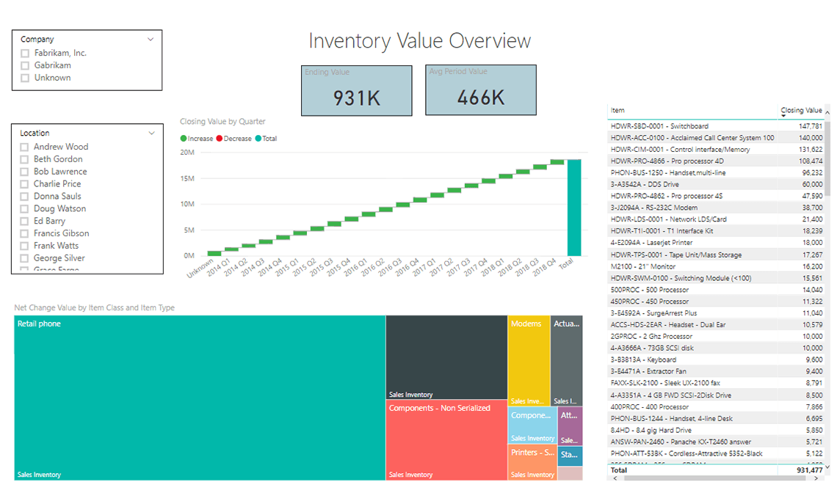Check the Gabrikam company checkbox
The image size is (837, 504).
(x=24, y=65)
